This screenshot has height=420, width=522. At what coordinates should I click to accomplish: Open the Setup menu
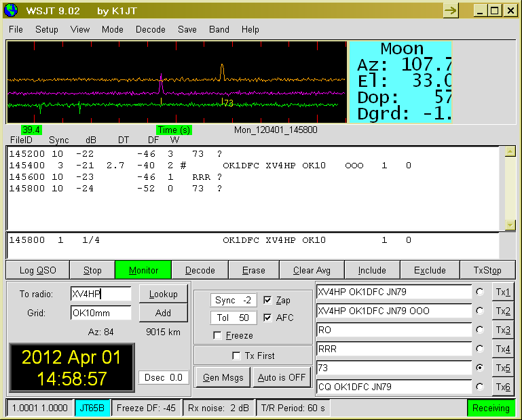click(x=47, y=29)
